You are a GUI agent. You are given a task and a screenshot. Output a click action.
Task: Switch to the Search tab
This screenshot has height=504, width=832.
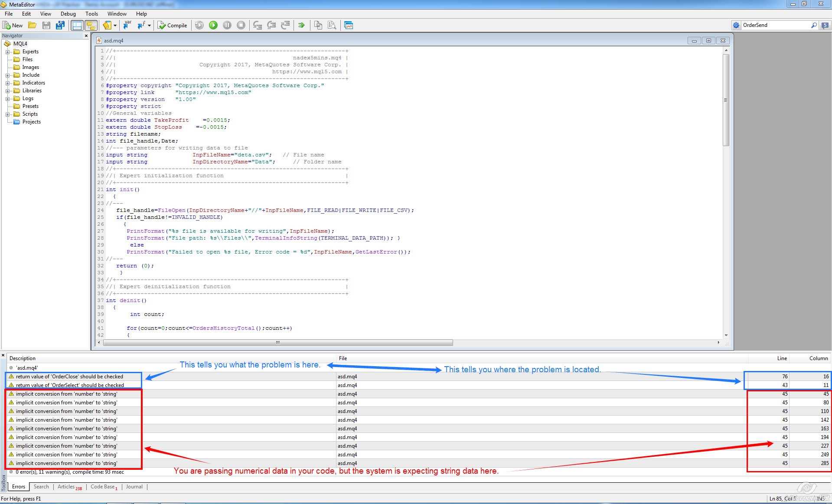[41, 487]
